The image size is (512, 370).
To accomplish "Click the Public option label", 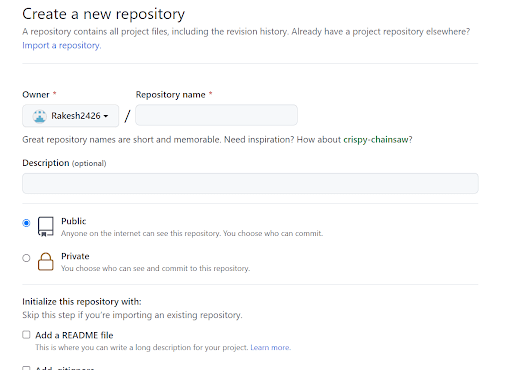I will click(x=74, y=221).
